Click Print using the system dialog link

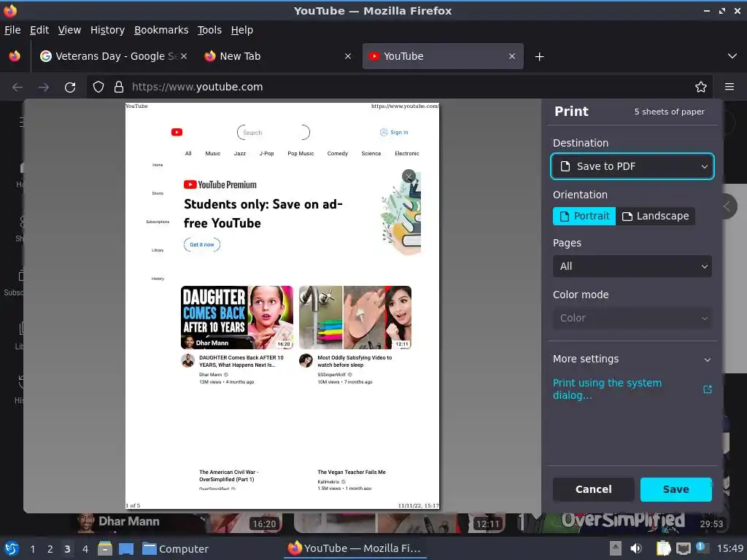[607, 389]
